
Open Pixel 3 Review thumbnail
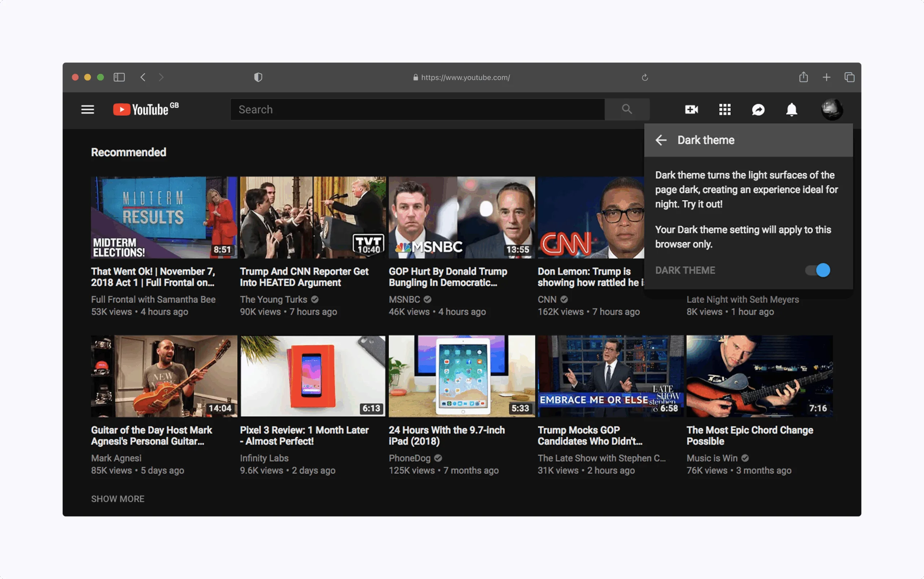click(313, 376)
